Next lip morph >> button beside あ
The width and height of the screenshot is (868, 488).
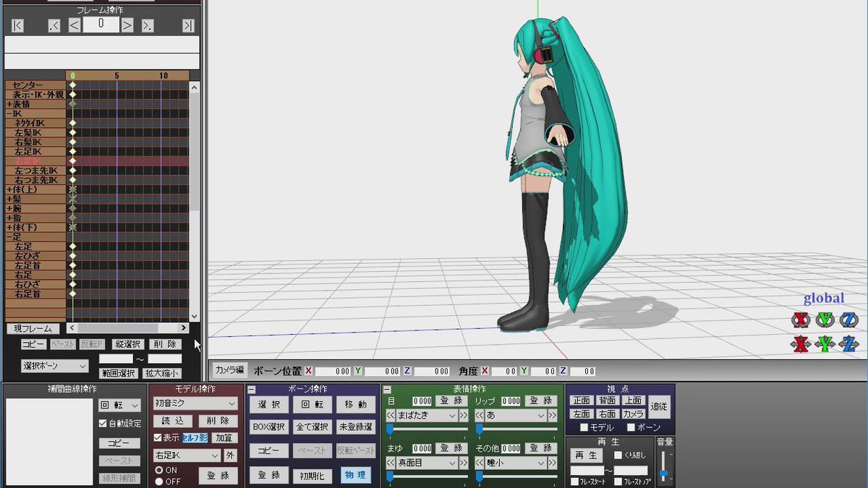pos(553,416)
